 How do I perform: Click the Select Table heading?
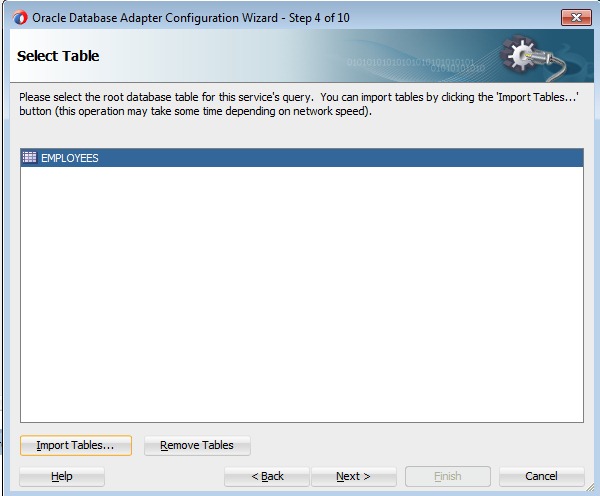tap(58, 56)
